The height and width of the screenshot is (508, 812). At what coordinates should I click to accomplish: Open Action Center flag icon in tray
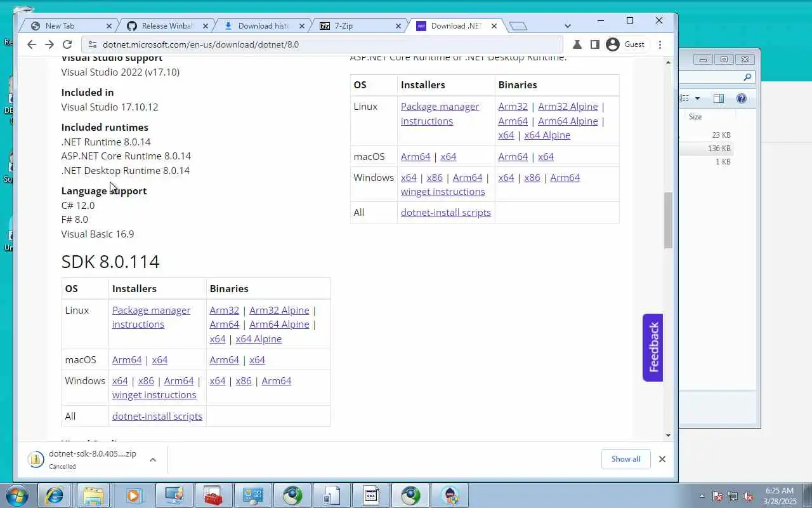(x=717, y=496)
